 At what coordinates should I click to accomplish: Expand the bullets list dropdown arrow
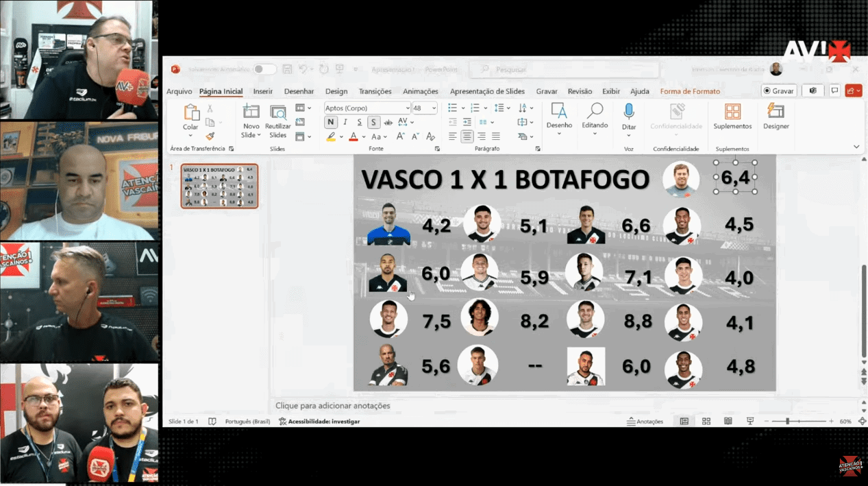click(464, 108)
